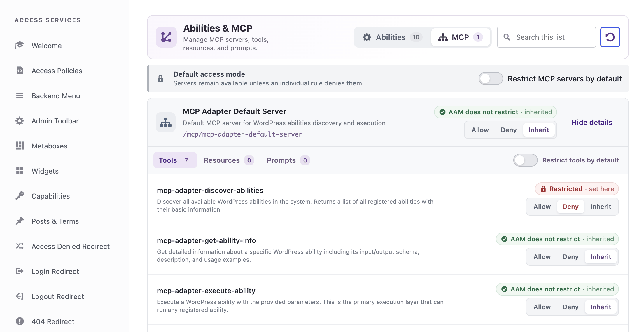Click the Metaboxes layout icon

(x=20, y=146)
